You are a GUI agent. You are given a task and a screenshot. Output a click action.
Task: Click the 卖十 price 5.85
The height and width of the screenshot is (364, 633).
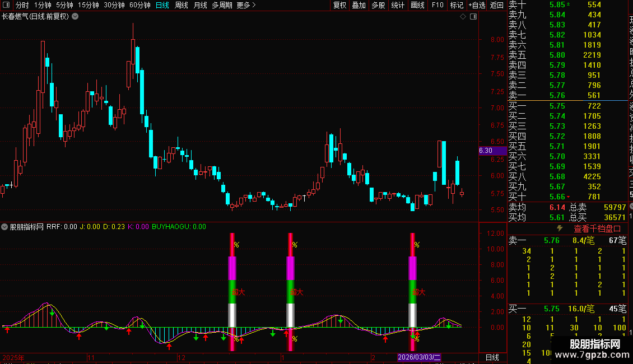tap(557, 5)
